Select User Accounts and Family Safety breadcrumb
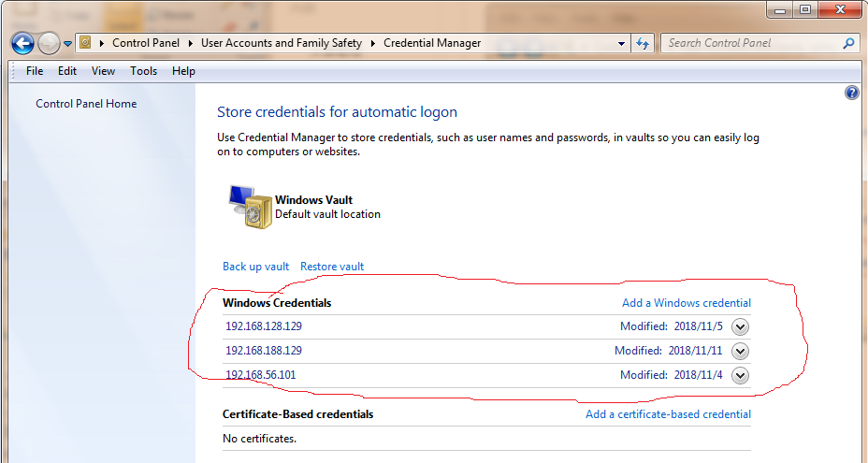Screen dimensions: 868x463 click(282, 43)
